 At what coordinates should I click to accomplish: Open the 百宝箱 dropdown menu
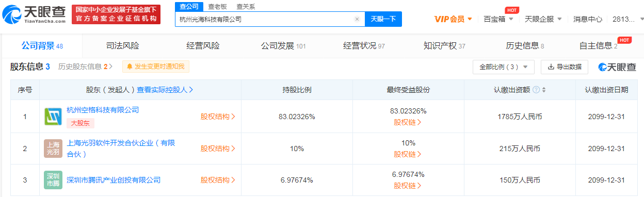(498, 19)
